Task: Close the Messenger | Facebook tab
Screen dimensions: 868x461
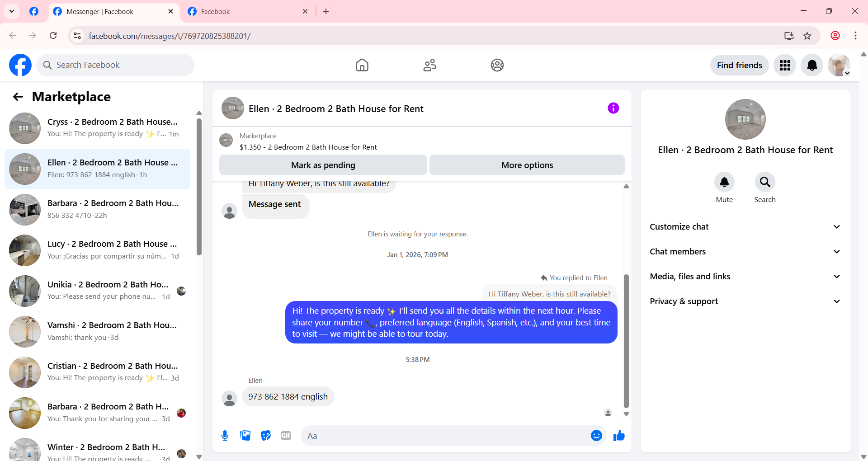Action: 170,11
